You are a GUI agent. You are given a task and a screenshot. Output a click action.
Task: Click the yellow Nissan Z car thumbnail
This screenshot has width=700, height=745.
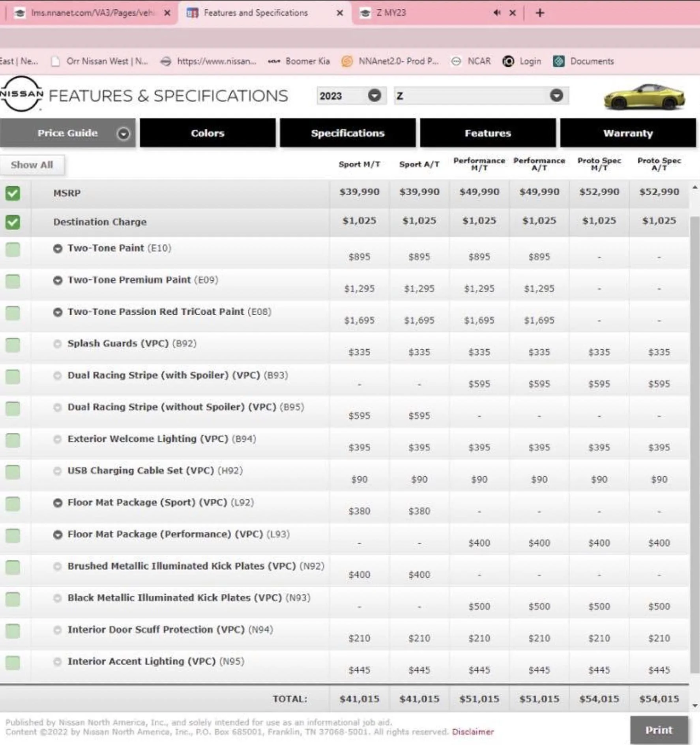(644, 97)
